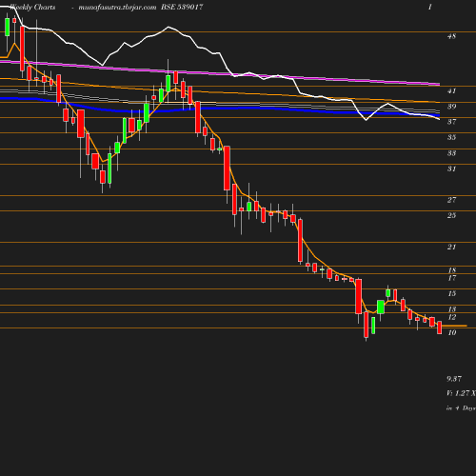
Task: Click the price axis label 18
Action: (x=452, y=270)
